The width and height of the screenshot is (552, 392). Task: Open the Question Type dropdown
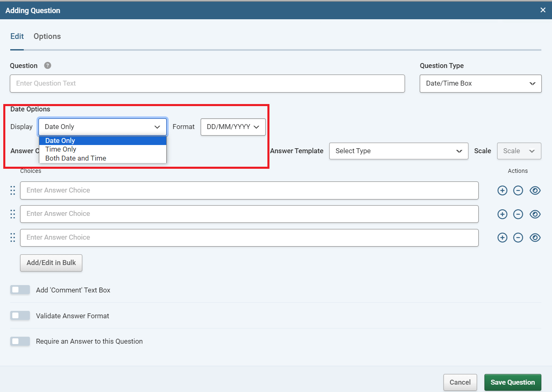pos(480,84)
